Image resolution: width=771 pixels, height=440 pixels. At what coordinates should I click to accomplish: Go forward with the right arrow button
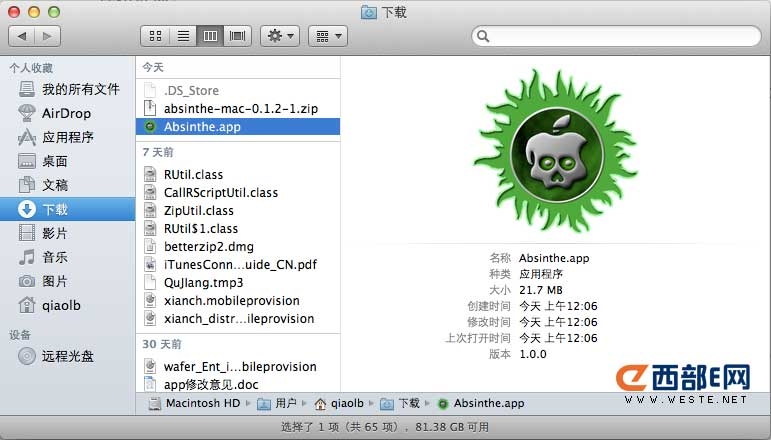tap(48, 36)
